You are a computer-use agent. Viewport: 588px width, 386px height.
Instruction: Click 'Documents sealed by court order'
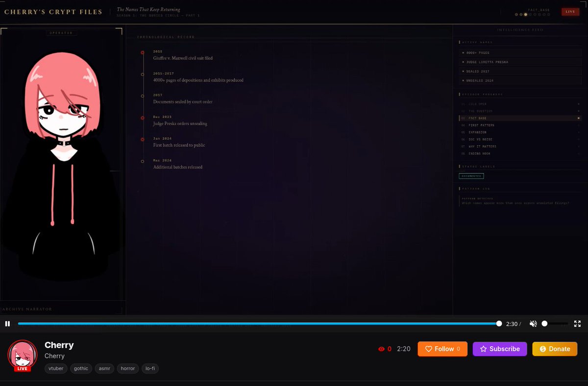pos(183,102)
